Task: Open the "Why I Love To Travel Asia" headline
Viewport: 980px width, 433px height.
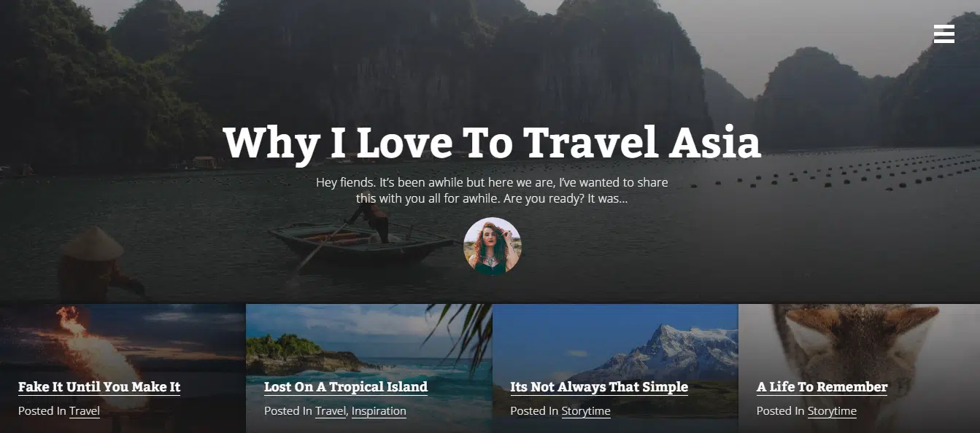Action: point(492,143)
